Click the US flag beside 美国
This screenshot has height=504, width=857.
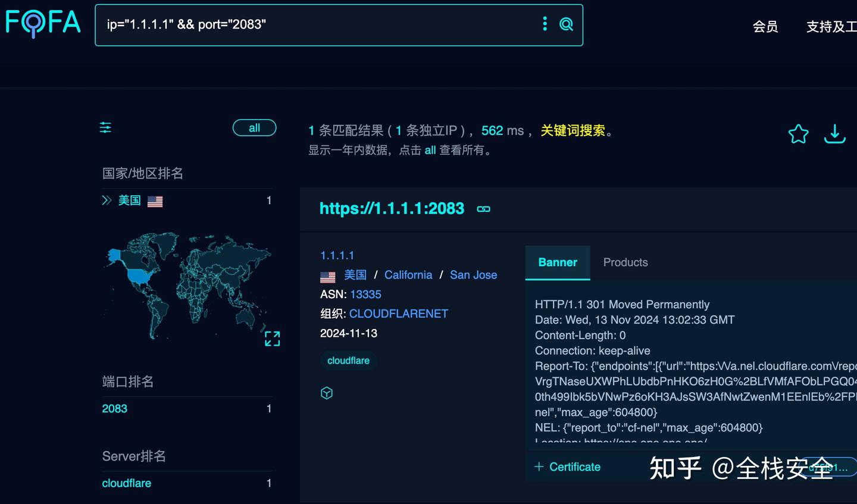pyautogui.click(x=155, y=201)
